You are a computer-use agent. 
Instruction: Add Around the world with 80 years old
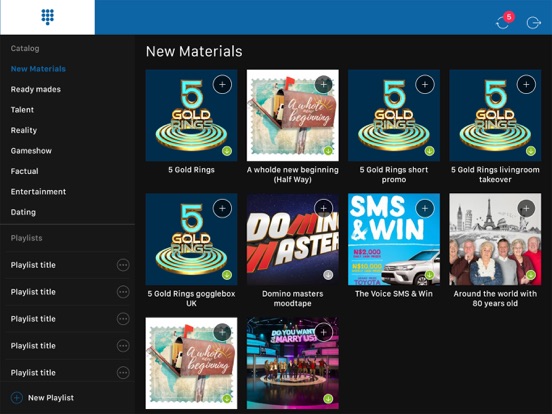pyautogui.click(x=526, y=208)
